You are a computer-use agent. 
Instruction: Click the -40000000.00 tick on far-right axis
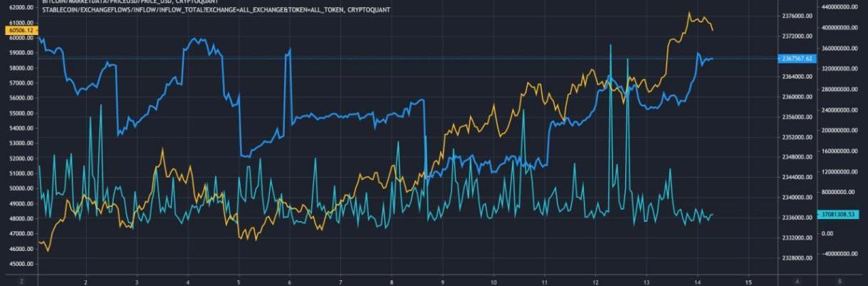point(842,254)
